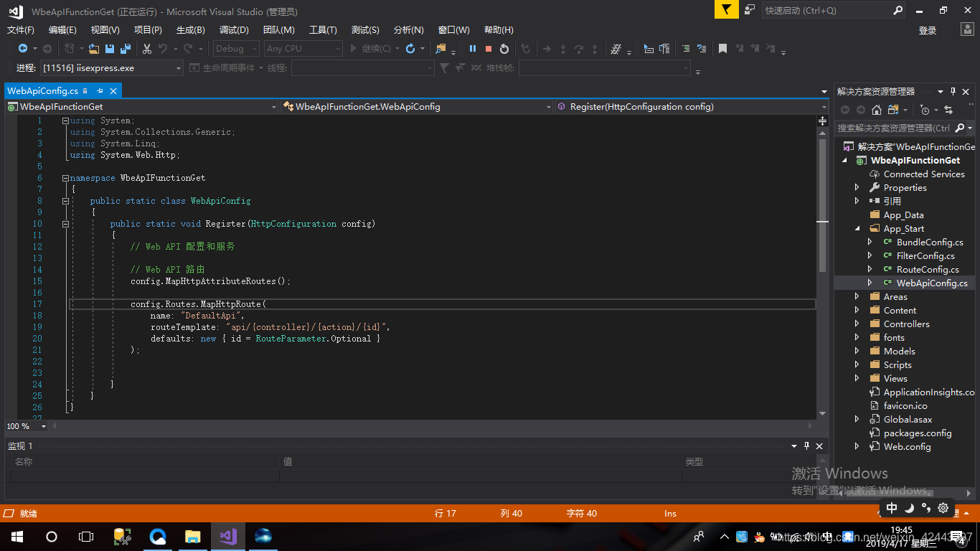Click Cortana search circle on taskbar

point(52,536)
